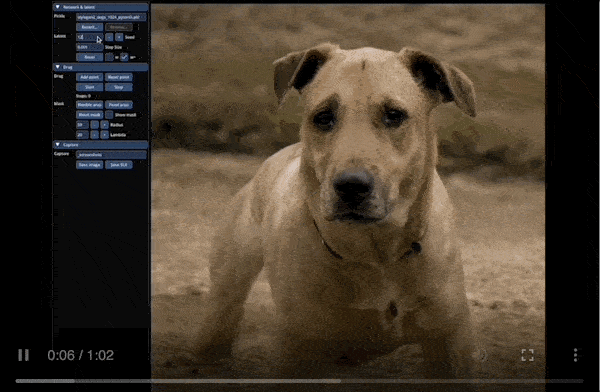Select the Flexible area mask button
The height and width of the screenshot is (392, 600).
(x=89, y=105)
